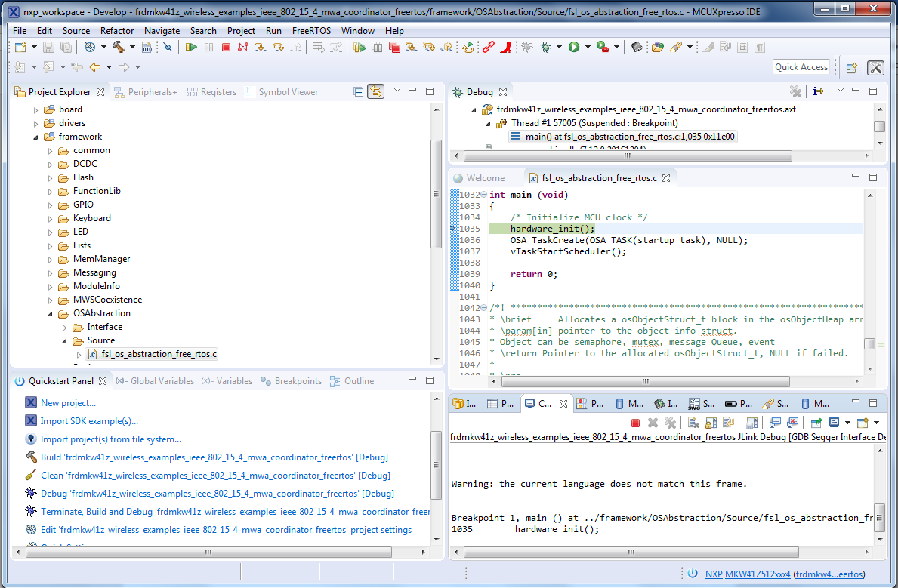The height and width of the screenshot is (588, 898).
Task: Open the Build hammer dropdown arrow
Action: coord(132,48)
